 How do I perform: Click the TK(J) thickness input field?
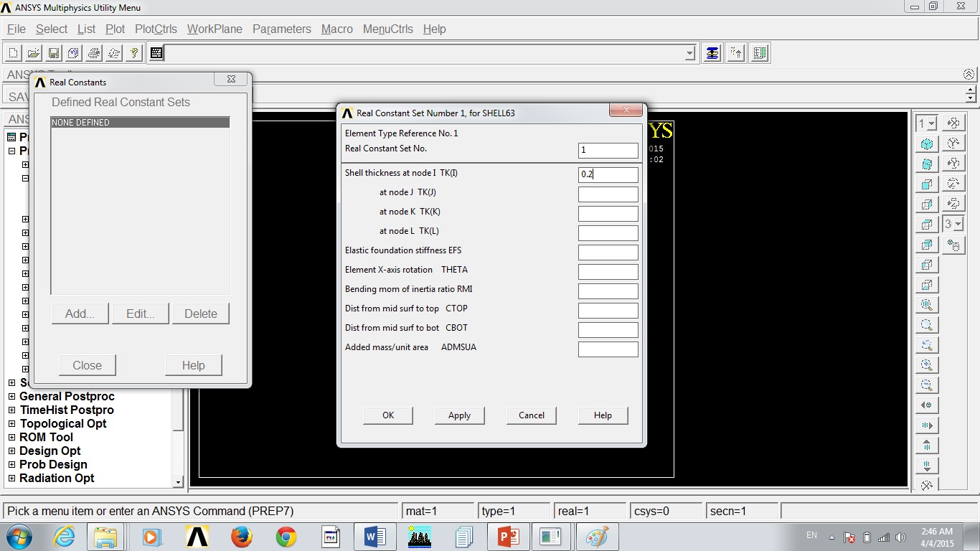click(608, 194)
